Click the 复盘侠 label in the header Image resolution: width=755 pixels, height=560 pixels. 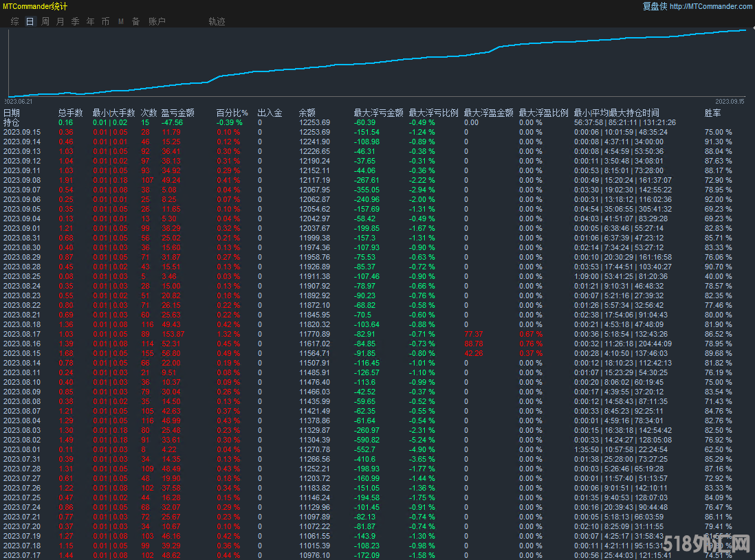tap(655, 6)
